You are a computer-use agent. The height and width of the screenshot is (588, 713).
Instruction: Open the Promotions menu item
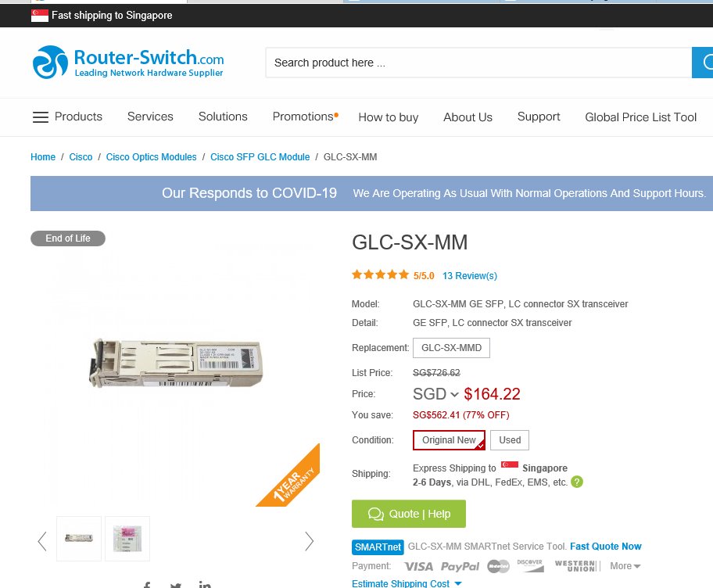(305, 117)
